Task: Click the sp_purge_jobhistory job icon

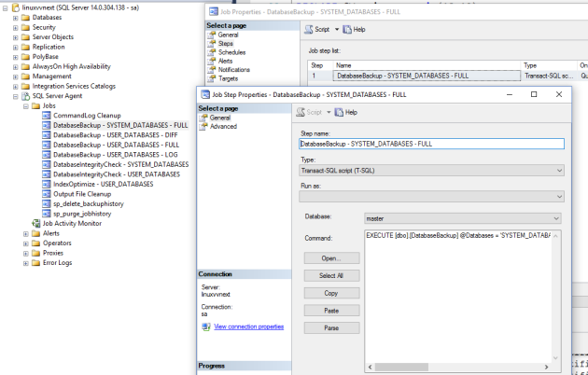Action: coord(47,214)
